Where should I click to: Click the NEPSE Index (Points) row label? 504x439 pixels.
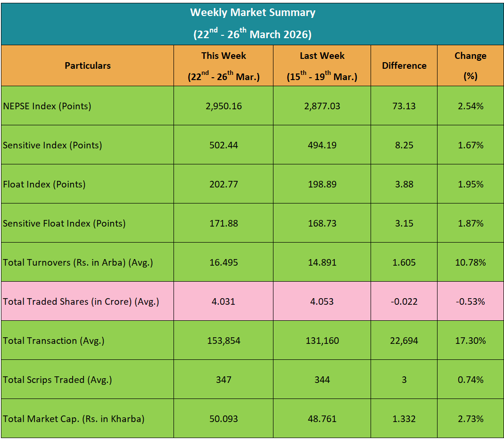(47, 106)
